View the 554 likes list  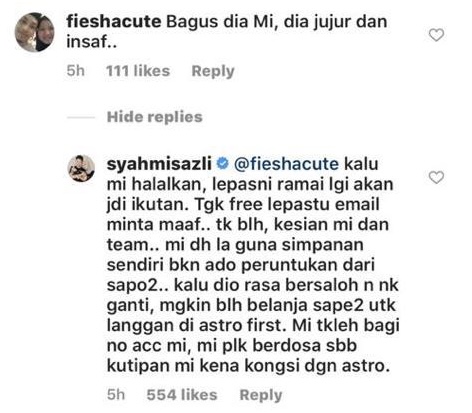[x=182, y=395]
